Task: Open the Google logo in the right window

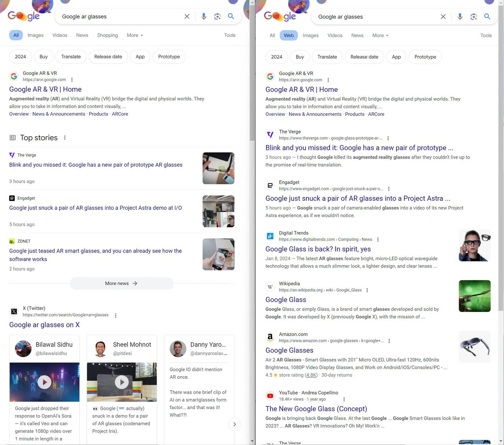Action: click(x=280, y=16)
